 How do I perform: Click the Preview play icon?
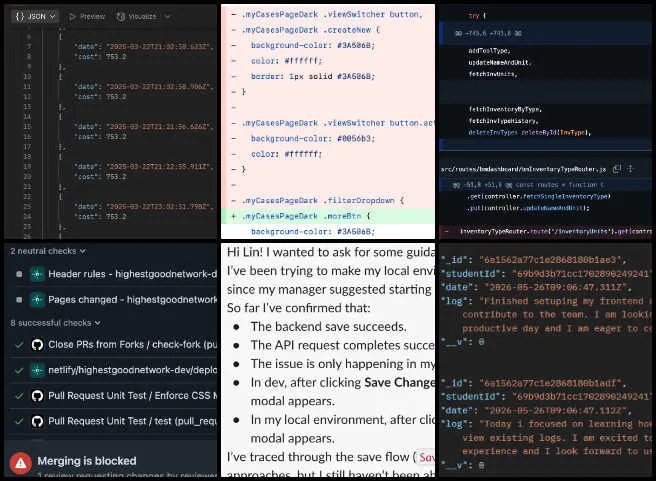pos(72,16)
